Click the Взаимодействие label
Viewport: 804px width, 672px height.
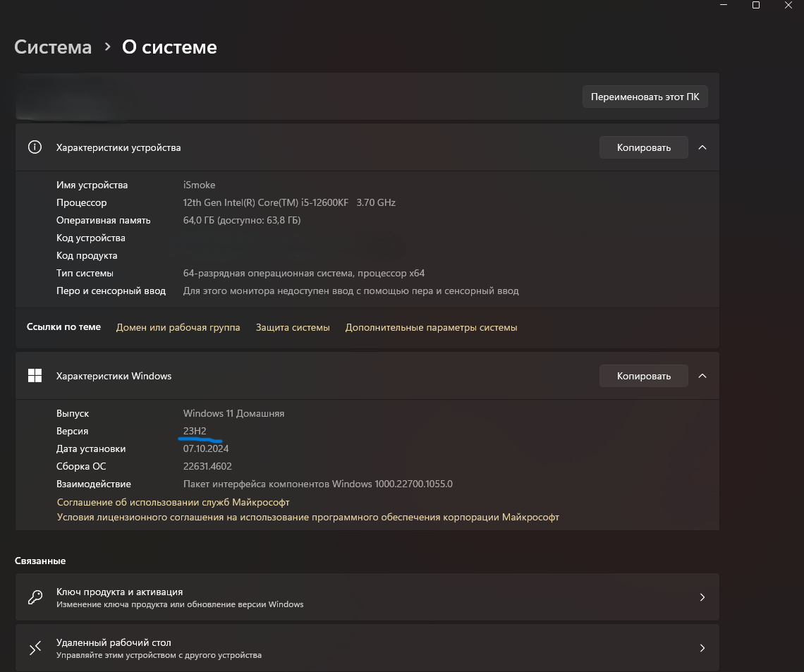93,484
